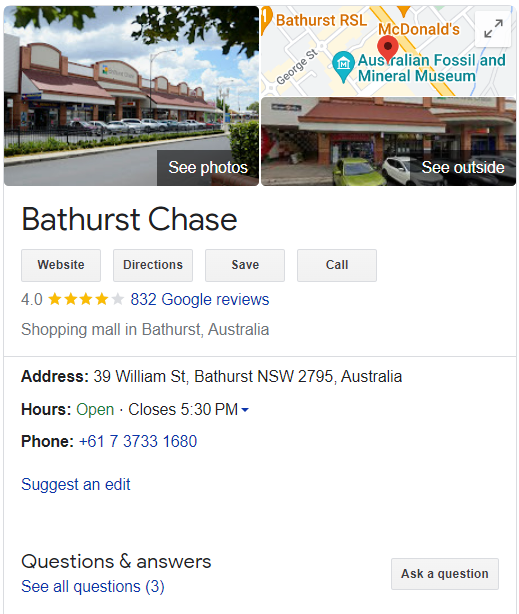Click the phone number +61 7 3733 1680
Image resolution: width=519 pixels, height=614 pixels.
138,441
